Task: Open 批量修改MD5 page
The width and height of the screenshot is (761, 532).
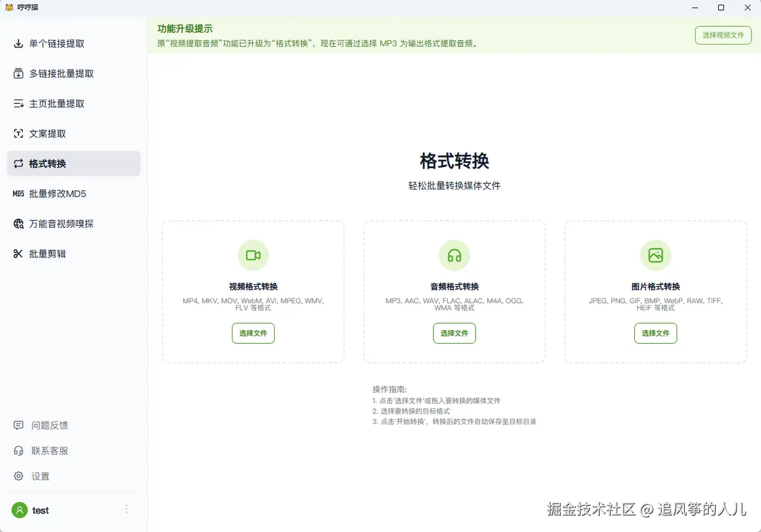Action: [74, 194]
